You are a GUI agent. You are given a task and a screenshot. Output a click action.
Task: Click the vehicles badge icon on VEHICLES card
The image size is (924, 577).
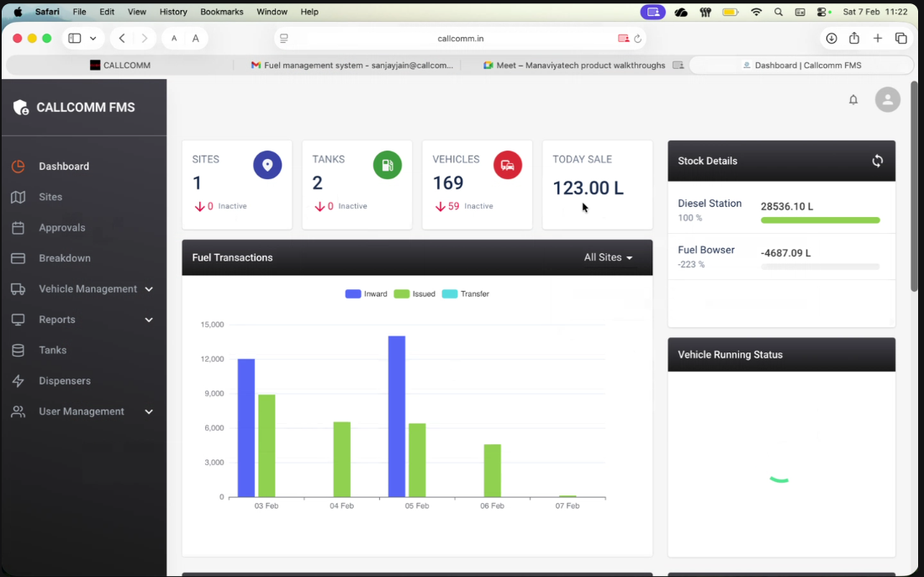pos(507,165)
